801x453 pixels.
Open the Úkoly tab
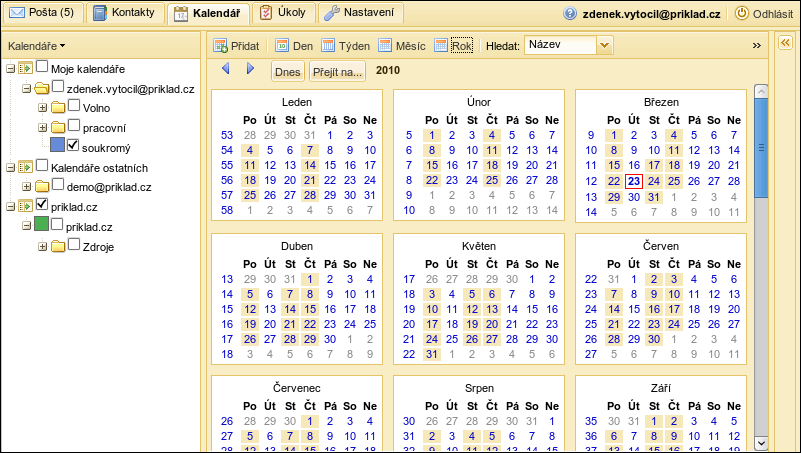pos(282,13)
